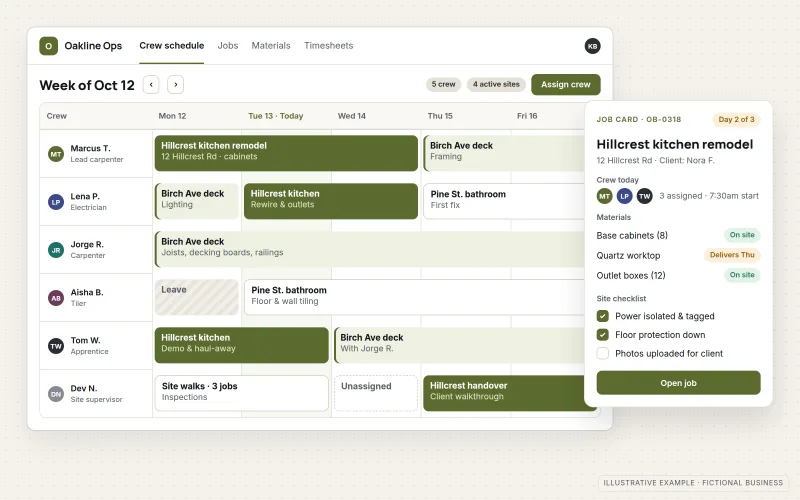Click Marcus T. MT avatar in crew list

click(x=56, y=154)
